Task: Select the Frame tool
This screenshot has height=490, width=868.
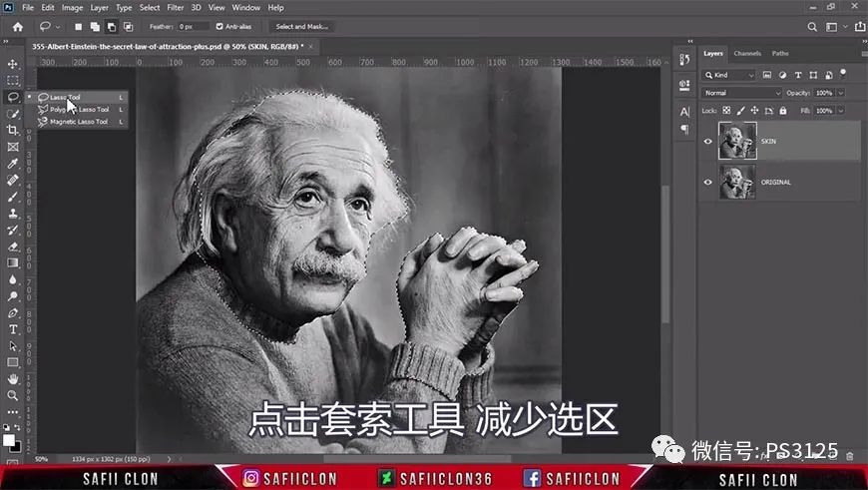Action: click(x=13, y=147)
